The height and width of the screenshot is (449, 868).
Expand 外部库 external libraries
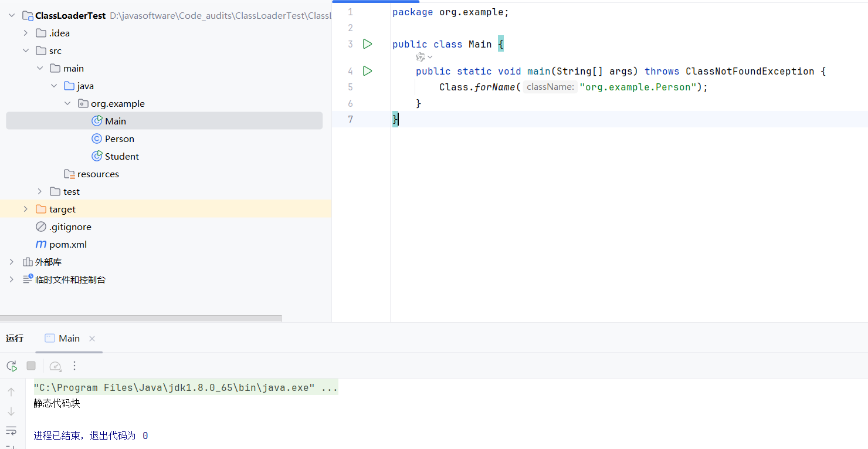click(x=12, y=262)
